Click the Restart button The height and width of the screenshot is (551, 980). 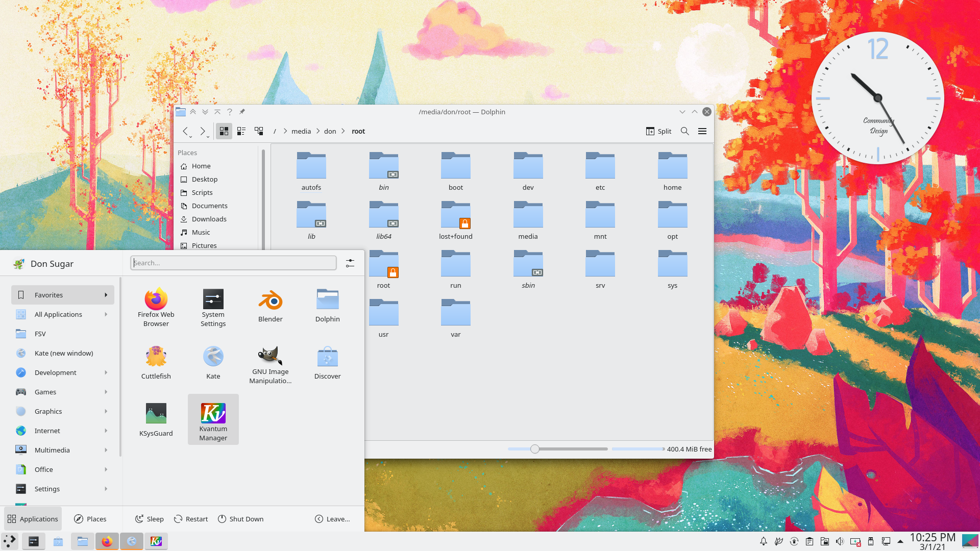click(x=191, y=519)
